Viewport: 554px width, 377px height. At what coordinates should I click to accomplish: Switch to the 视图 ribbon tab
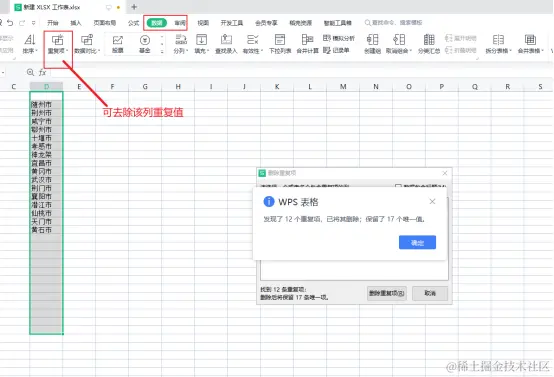click(203, 23)
